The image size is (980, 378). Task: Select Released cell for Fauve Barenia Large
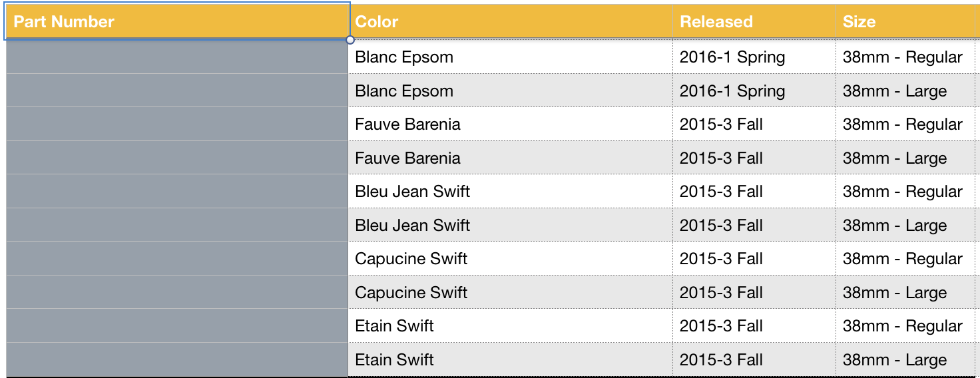point(754,158)
